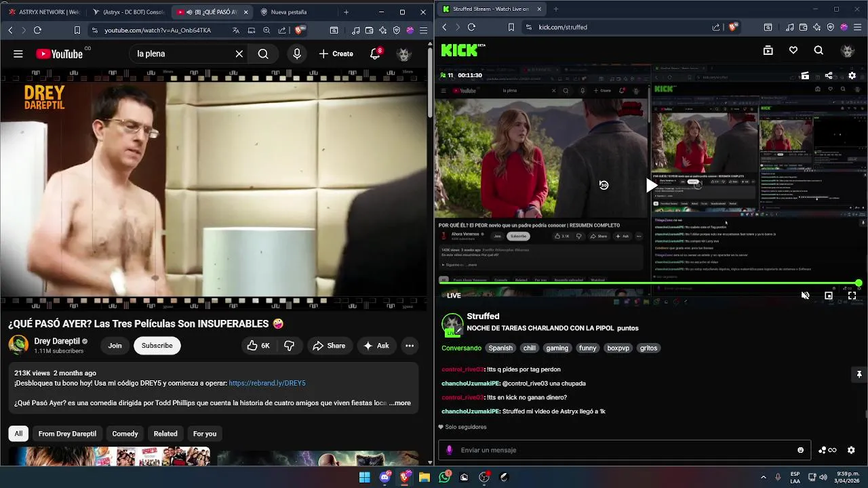Reload the YouTube page
The width and height of the screenshot is (868, 488).
click(x=37, y=30)
